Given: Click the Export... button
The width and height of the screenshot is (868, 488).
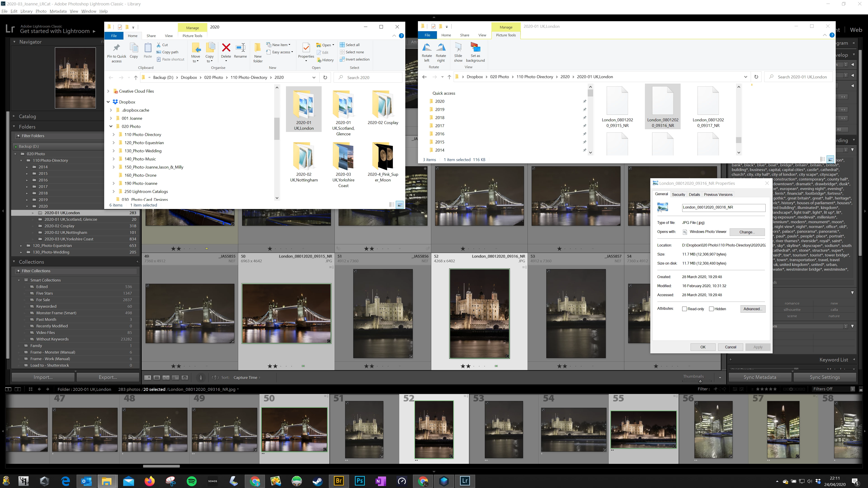Looking at the screenshot, I should [x=108, y=377].
